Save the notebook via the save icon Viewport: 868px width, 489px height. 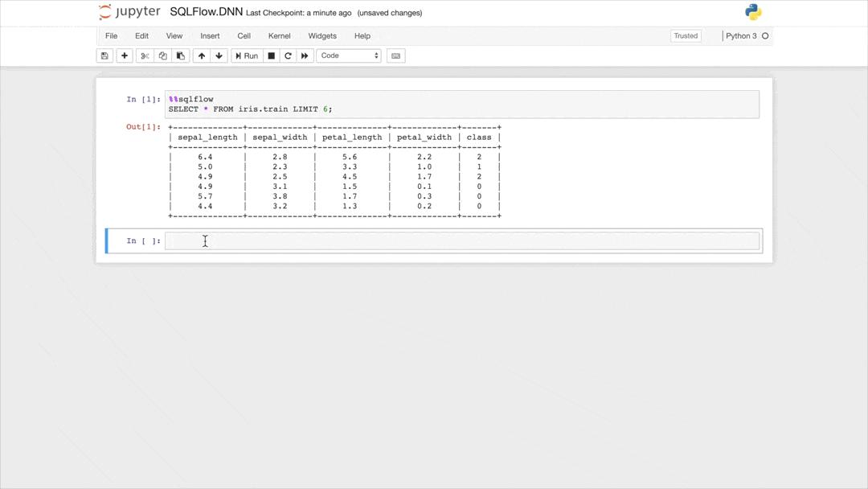pos(104,55)
